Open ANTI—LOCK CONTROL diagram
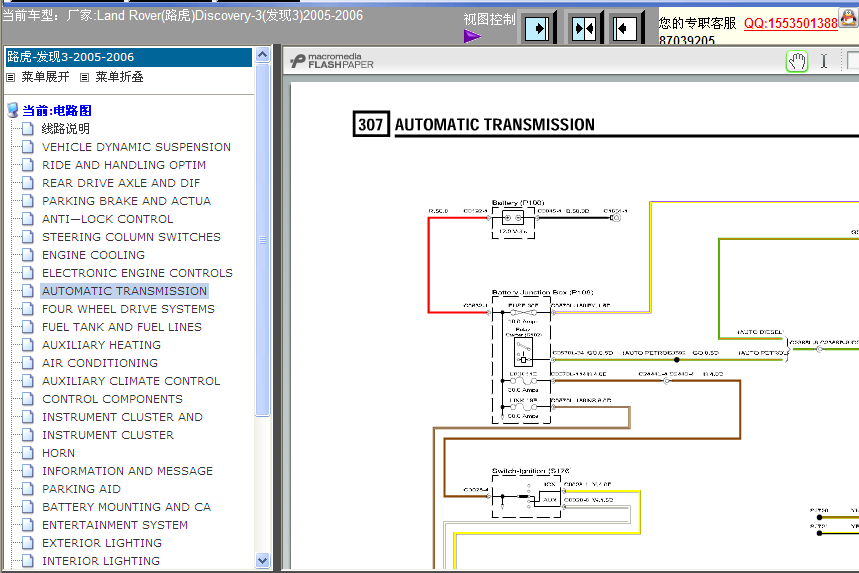 (x=108, y=219)
